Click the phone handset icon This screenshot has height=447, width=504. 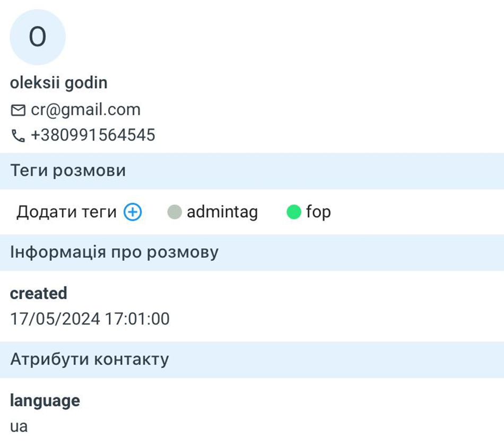point(18,136)
